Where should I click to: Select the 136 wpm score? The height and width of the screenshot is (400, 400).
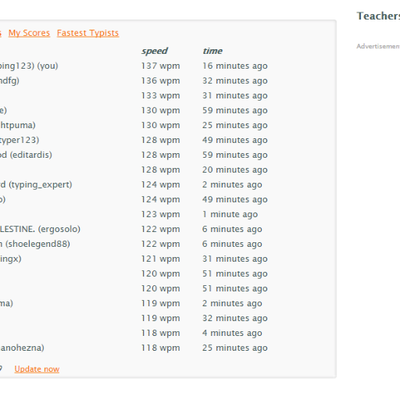pos(160,81)
